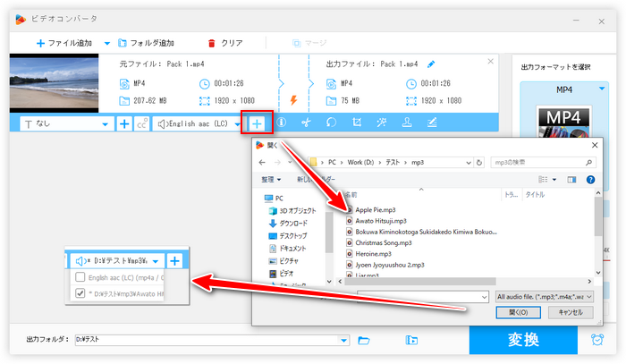Open the なし subtitle dropdown
Viewport: 626px width, 364px height.
tap(106, 123)
